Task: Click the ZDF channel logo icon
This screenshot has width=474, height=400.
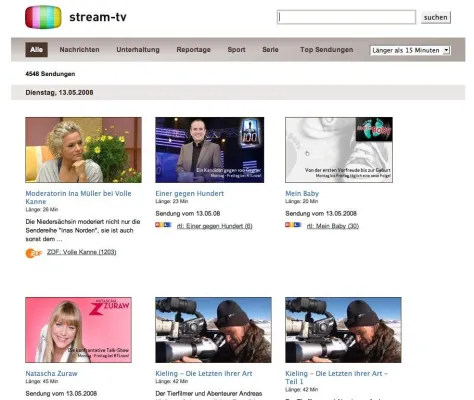Action: pos(34,253)
